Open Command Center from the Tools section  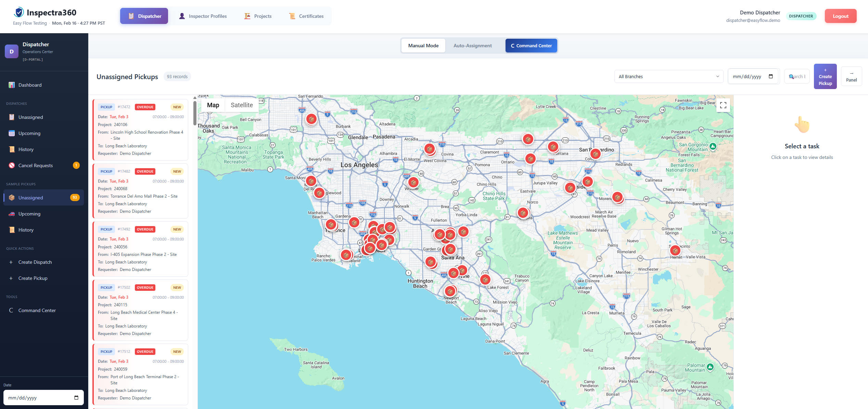[37, 310]
